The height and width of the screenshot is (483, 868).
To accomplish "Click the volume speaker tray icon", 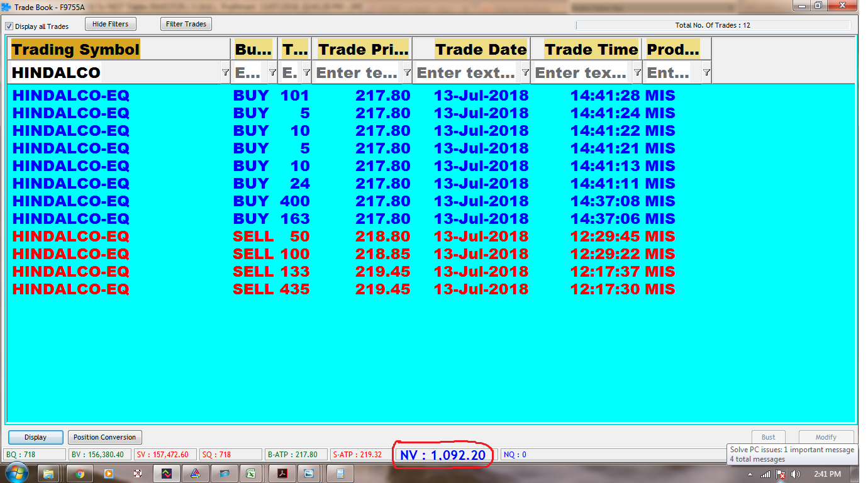I will click(x=795, y=474).
